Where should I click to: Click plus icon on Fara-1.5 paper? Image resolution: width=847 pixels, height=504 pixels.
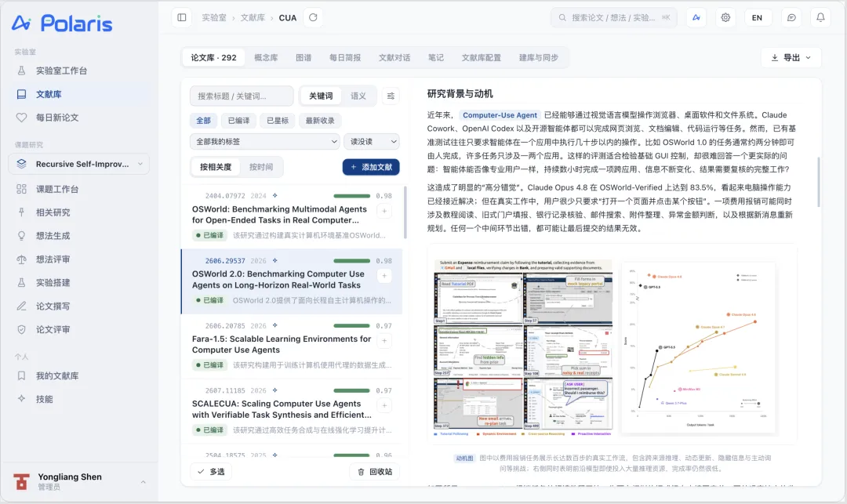coord(384,340)
